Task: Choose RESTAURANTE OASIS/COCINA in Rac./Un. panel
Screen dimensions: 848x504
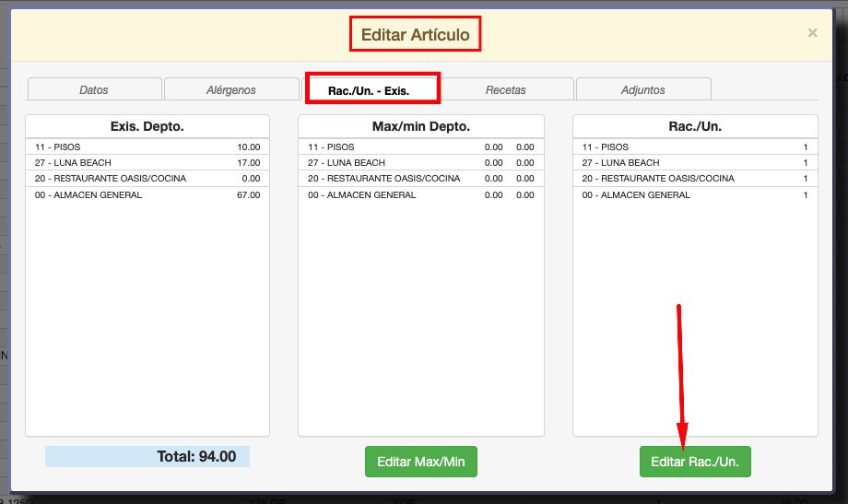Action: (x=694, y=179)
